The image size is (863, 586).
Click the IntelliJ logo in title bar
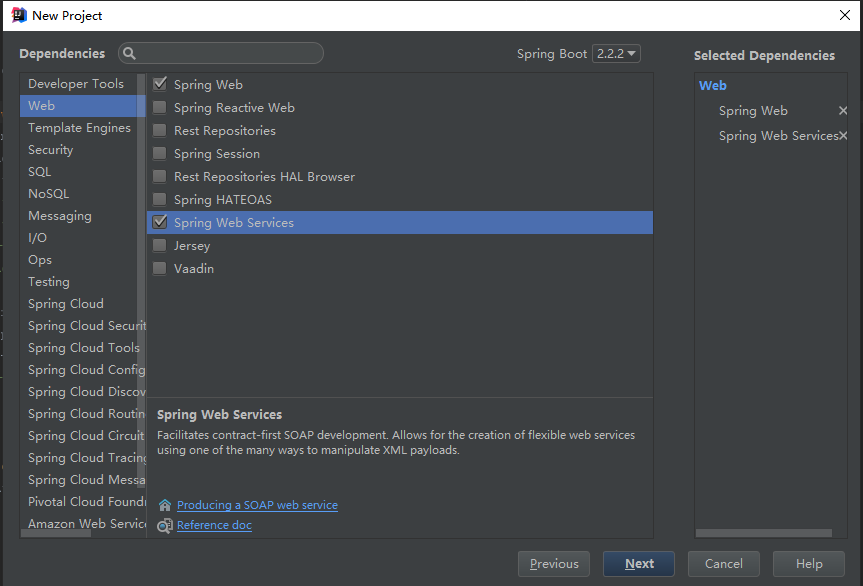coord(19,15)
